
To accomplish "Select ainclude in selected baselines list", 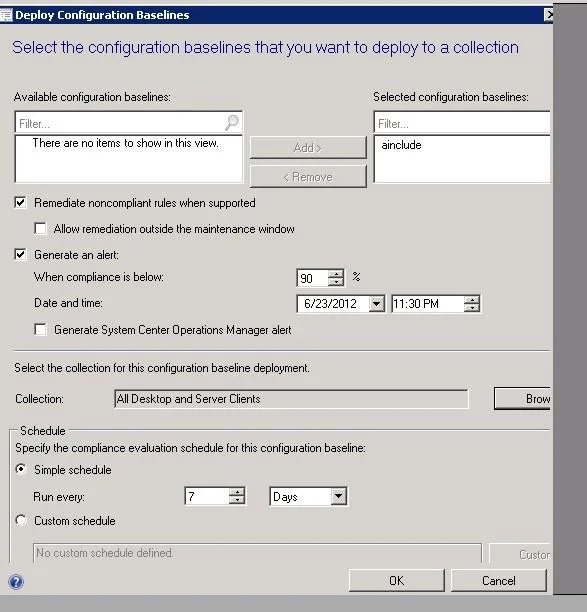I will pyautogui.click(x=401, y=145).
